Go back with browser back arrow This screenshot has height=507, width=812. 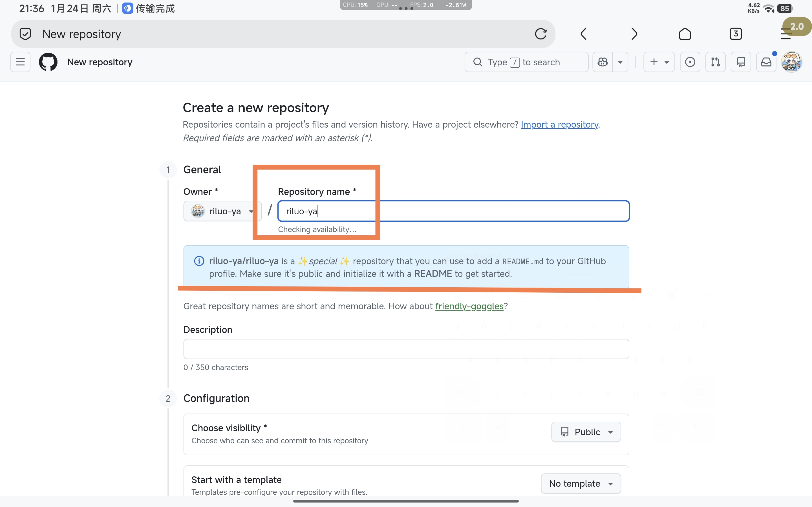coord(584,34)
